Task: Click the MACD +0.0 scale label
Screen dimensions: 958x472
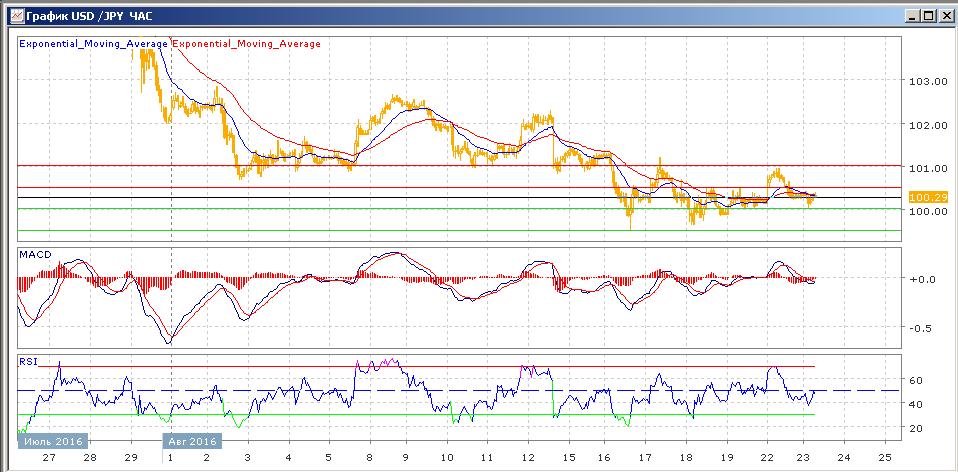Action: pyautogui.click(x=922, y=279)
